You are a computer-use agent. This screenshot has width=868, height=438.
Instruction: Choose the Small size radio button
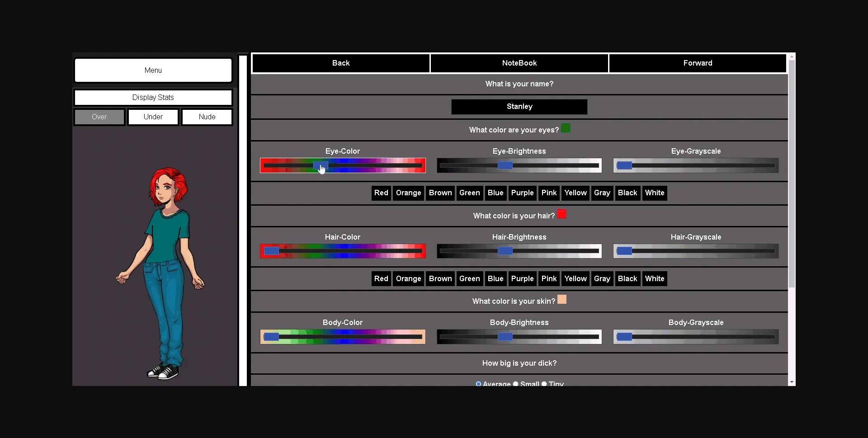coord(515,383)
